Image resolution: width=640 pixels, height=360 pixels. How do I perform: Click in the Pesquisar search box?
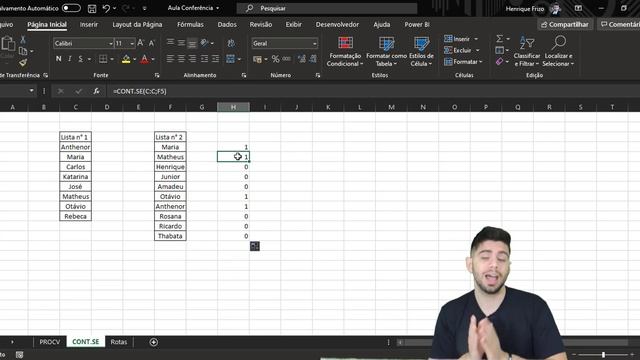pyautogui.click(x=327, y=8)
